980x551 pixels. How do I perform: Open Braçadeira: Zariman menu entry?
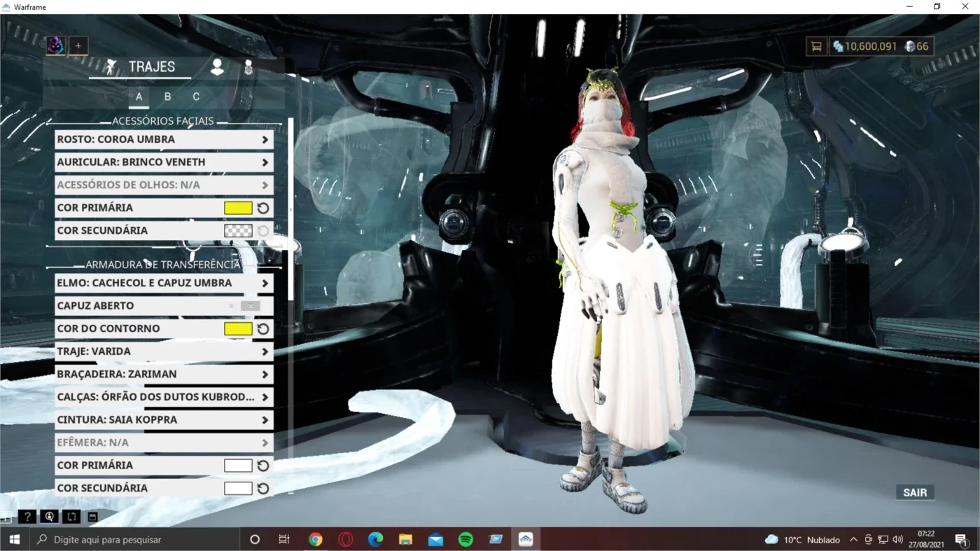tap(164, 375)
